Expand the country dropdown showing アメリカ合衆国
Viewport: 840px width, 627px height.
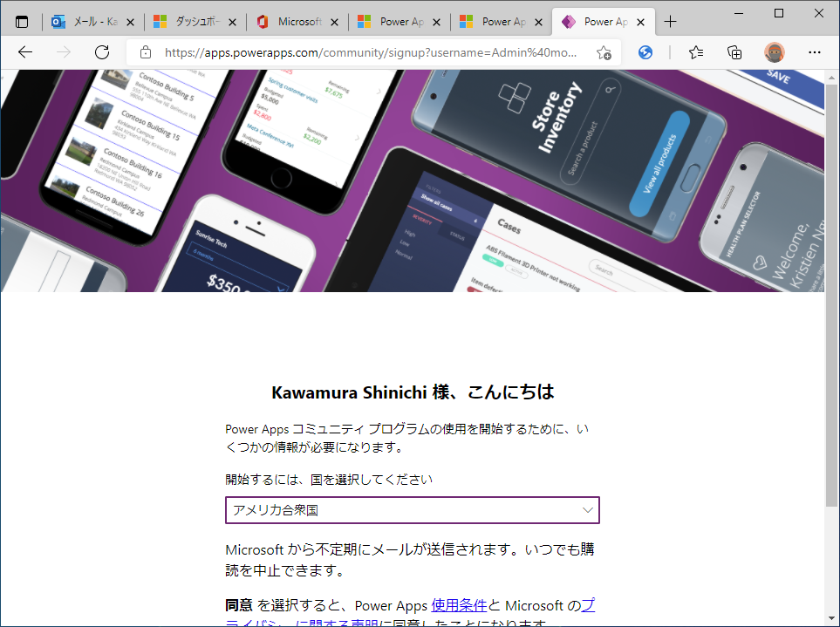pos(413,510)
